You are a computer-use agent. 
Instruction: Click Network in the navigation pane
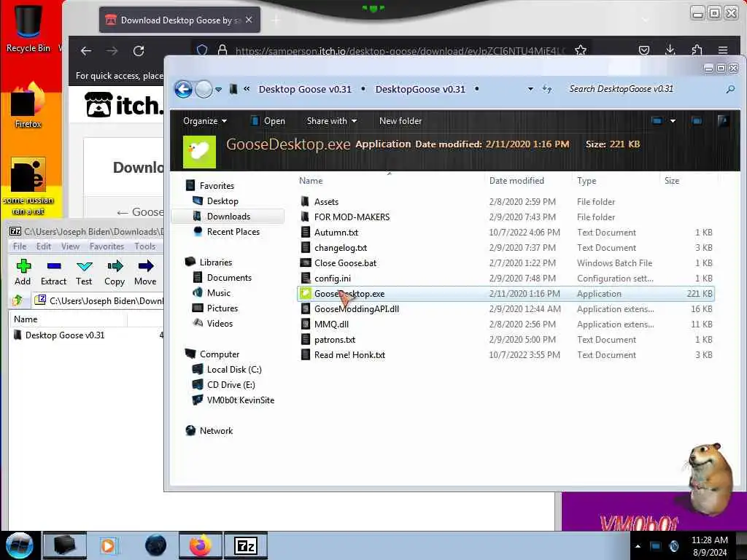click(216, 430)
